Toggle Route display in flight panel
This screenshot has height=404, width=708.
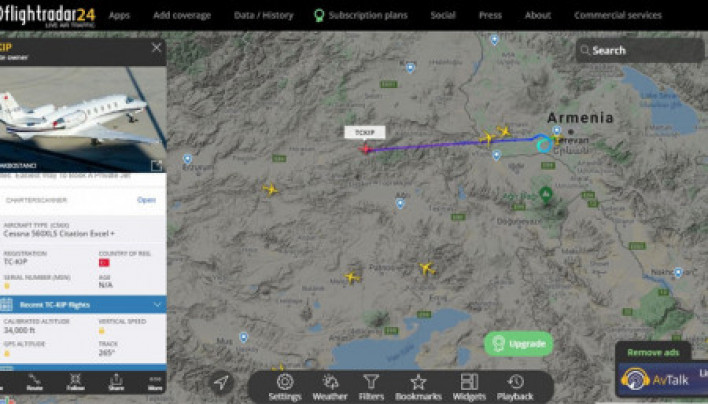[35, 382]
